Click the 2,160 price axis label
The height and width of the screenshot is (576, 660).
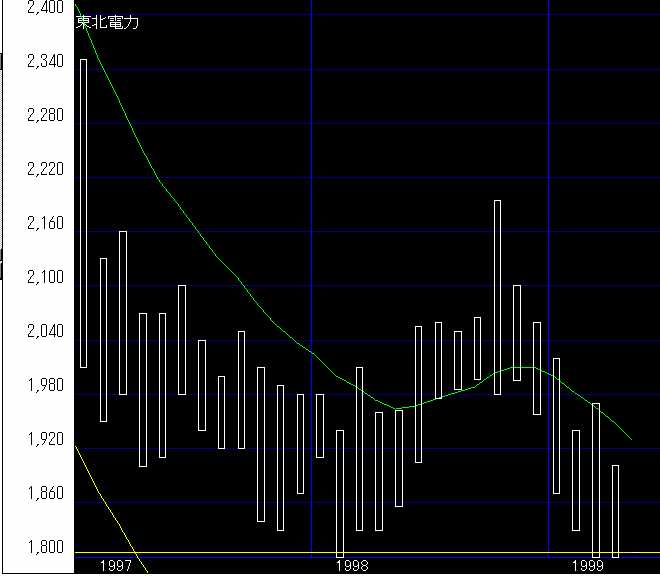point(44,224)
